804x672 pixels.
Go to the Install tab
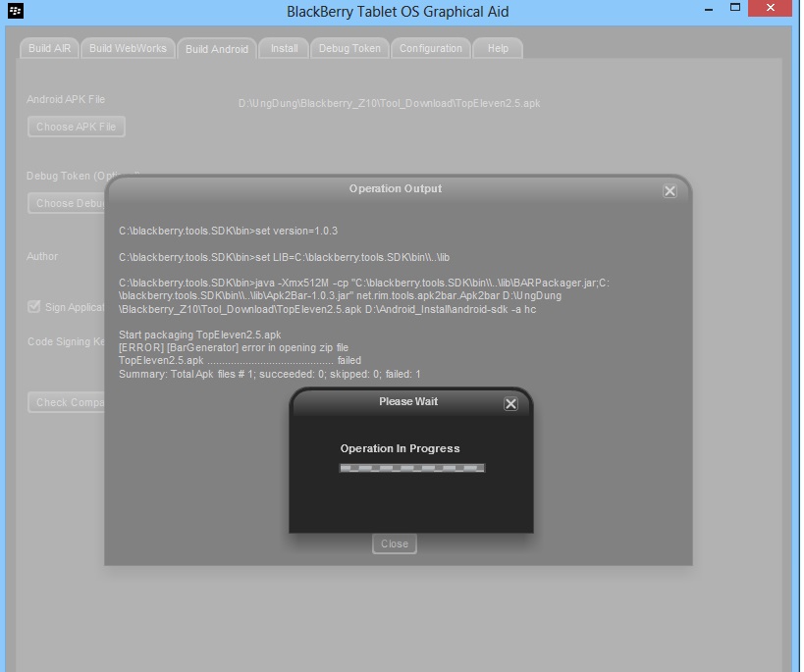(284, 48)
